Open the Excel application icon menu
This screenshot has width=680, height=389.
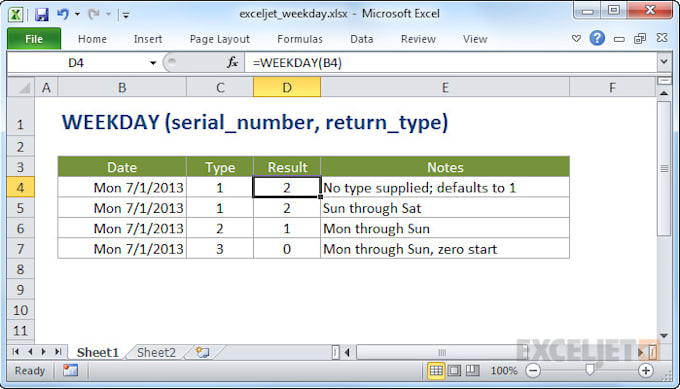coord(15,15)
